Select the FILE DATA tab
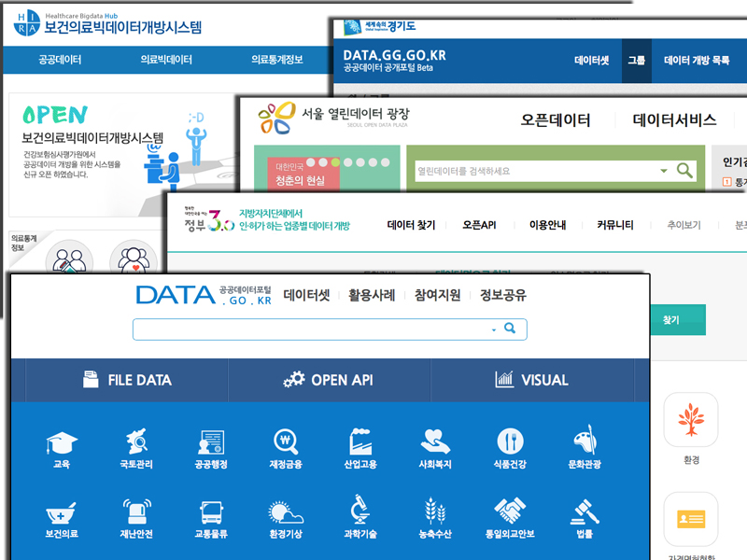Screen dimensions: 747x560 pyautogui.click(x=127, y=380)
